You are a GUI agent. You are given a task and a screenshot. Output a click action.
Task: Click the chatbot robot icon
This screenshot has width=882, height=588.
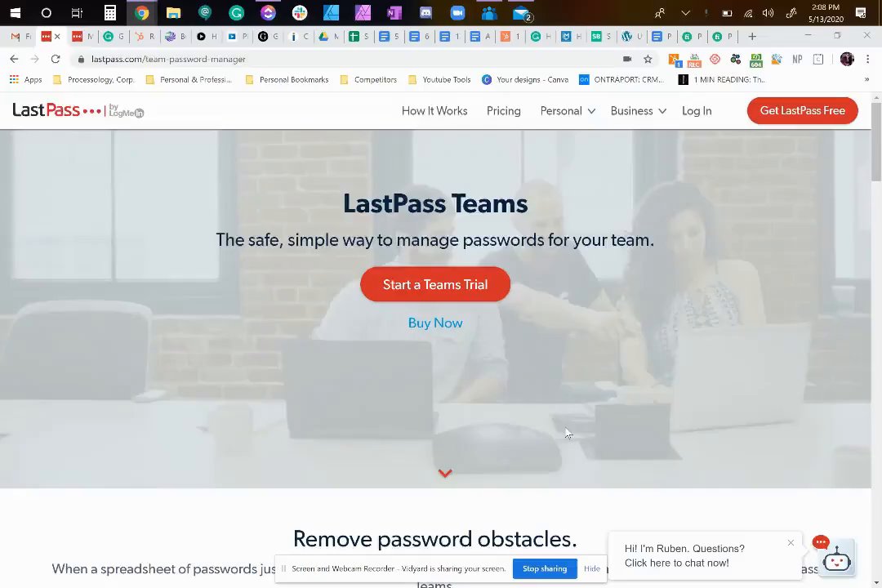837,559
